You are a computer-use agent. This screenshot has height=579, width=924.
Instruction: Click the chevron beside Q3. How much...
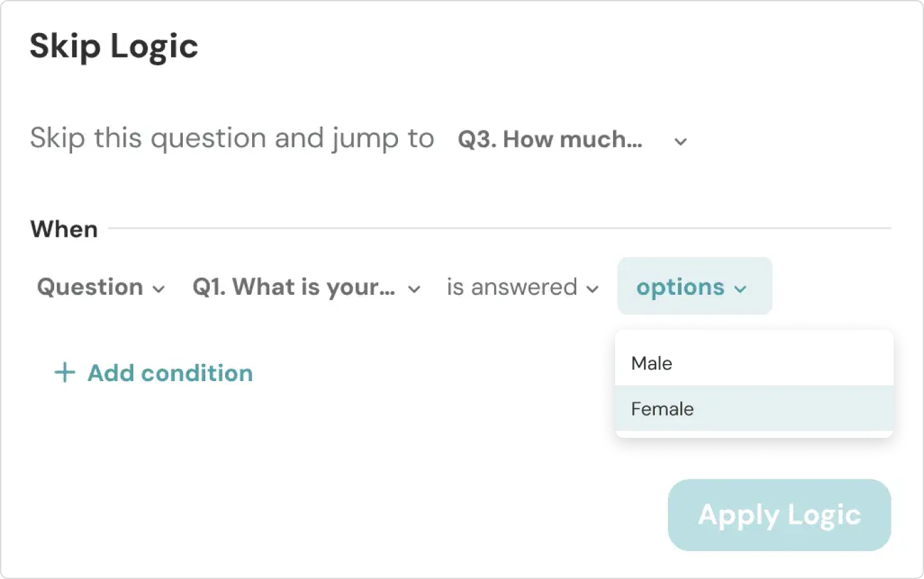pos(680,140)
